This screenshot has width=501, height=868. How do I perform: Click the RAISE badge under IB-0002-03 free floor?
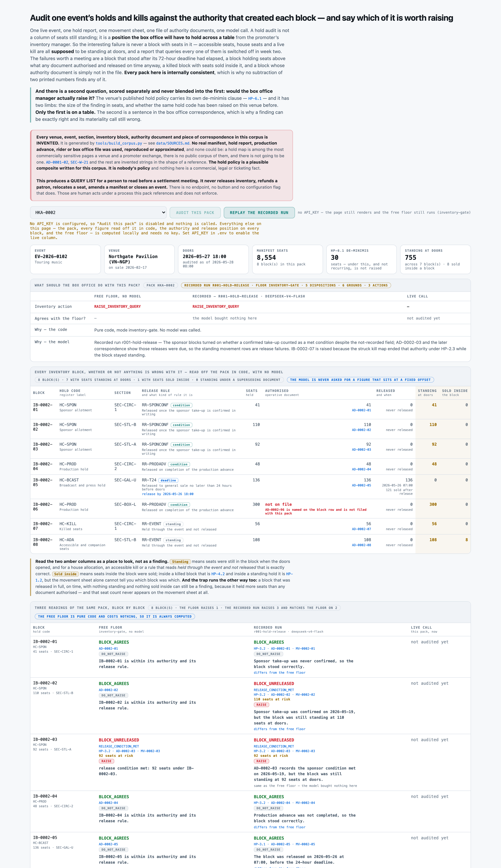106,761
